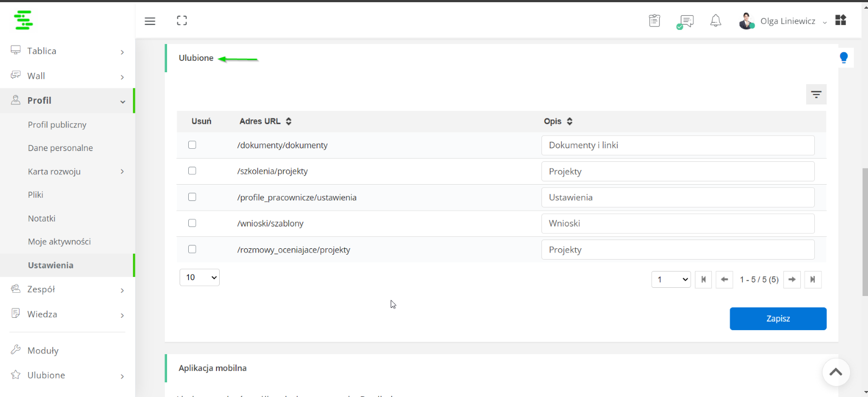Toggle the hamburger sidebar menu icon

[x=150, y=21]
